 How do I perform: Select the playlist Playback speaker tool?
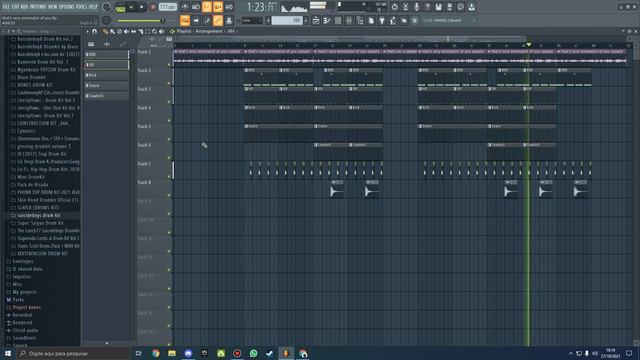click(x=162, y=31)
